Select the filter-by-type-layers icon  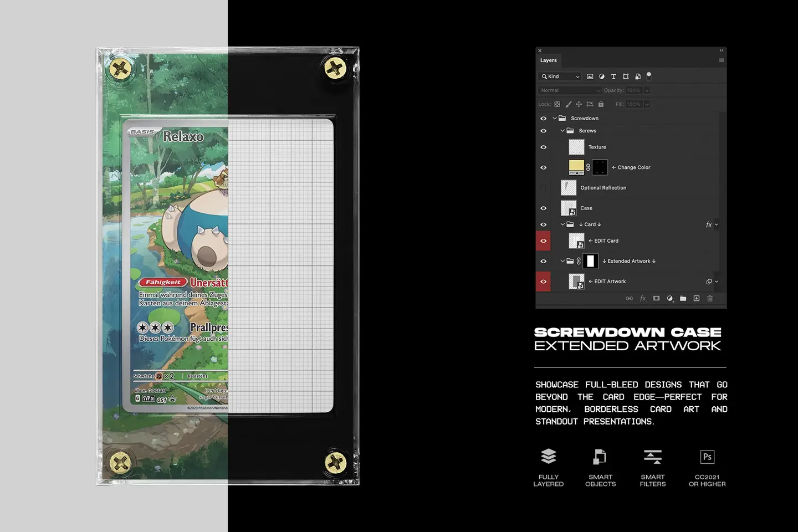pyautogui.click(x=613, y=76)
